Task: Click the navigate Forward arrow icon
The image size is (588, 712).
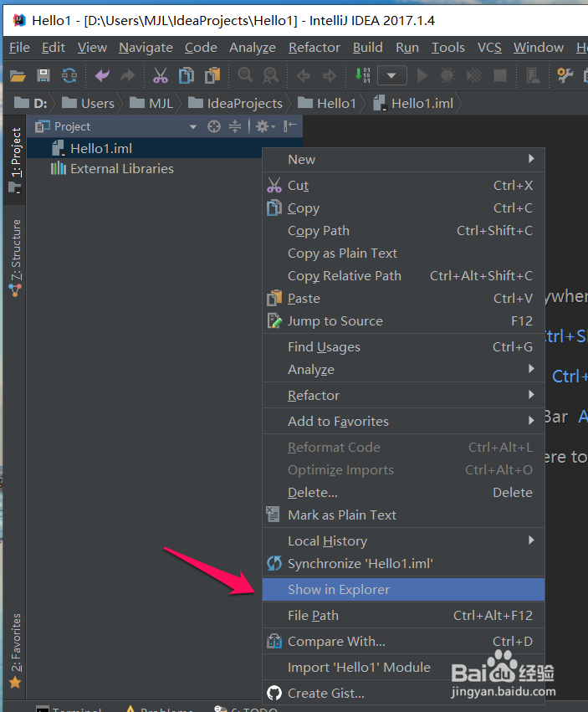Action: (x=330, y=75)
